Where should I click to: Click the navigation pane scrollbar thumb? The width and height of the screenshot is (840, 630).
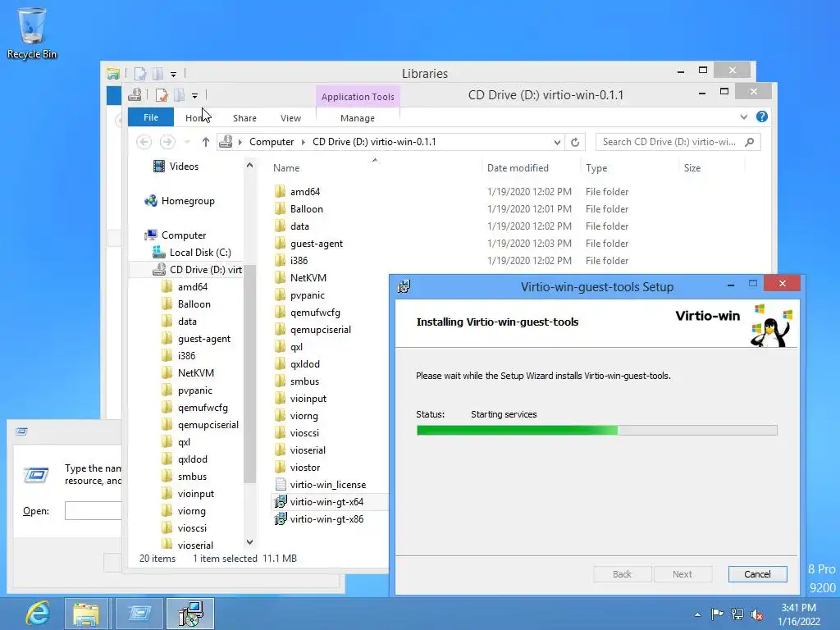[249, 373]
